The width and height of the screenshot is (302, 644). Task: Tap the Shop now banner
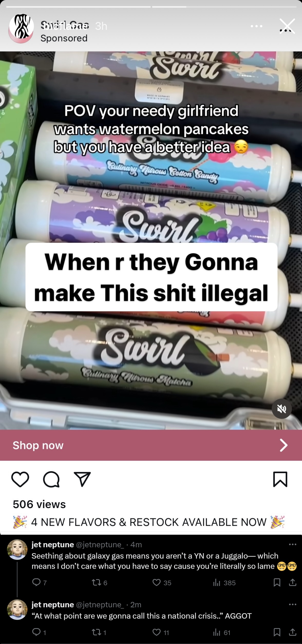point(151,445)
